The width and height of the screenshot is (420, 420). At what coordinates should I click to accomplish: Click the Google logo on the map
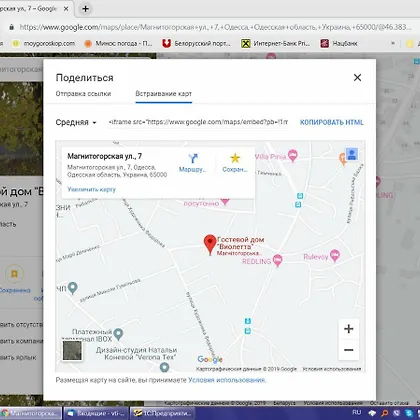[210, 359]
